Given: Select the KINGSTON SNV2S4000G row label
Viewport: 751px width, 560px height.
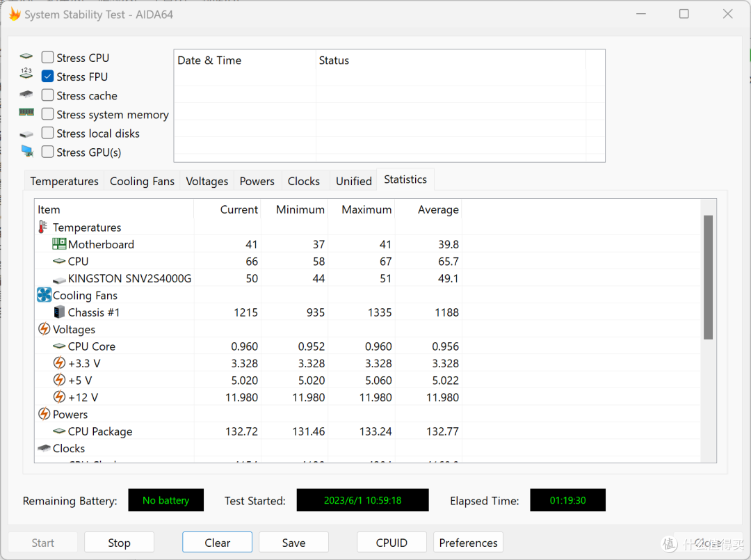Looking at the screenshot, I should 129,278.
